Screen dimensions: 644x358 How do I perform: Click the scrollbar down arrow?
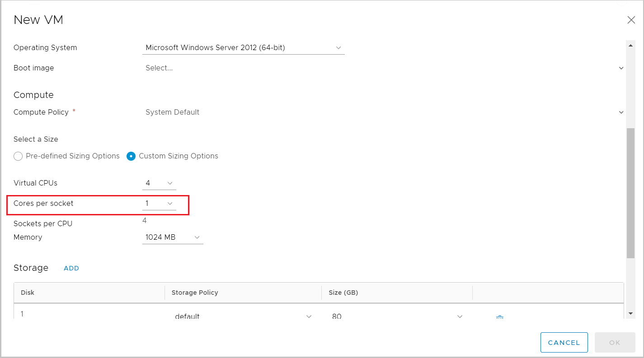tap(630, 313)
